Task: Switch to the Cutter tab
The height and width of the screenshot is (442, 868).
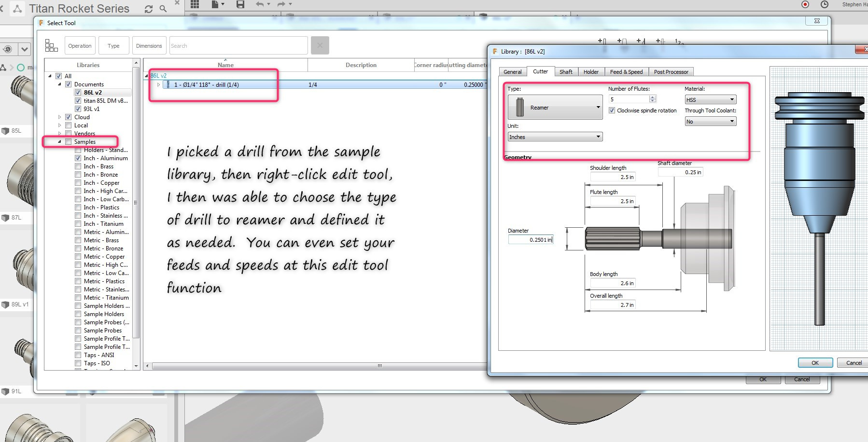Action: pos(540,71)
